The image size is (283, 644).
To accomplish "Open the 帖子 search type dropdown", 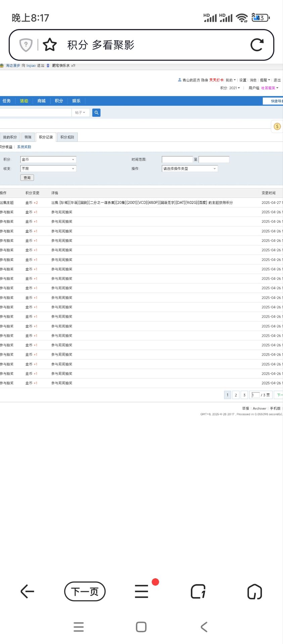I will coord(80,113).
